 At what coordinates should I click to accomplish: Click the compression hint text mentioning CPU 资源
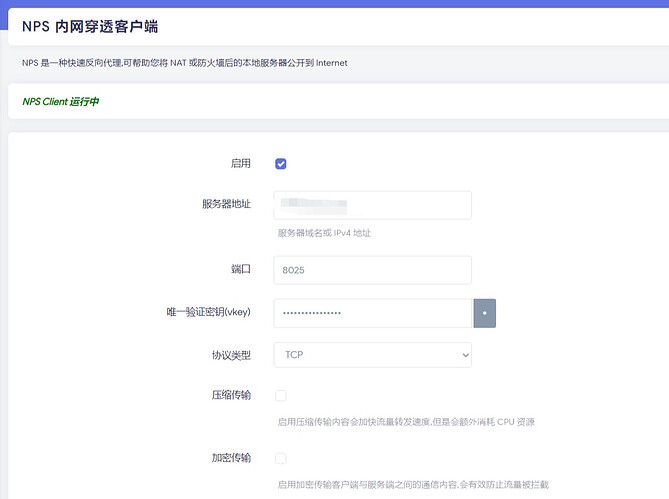point(406,422)
